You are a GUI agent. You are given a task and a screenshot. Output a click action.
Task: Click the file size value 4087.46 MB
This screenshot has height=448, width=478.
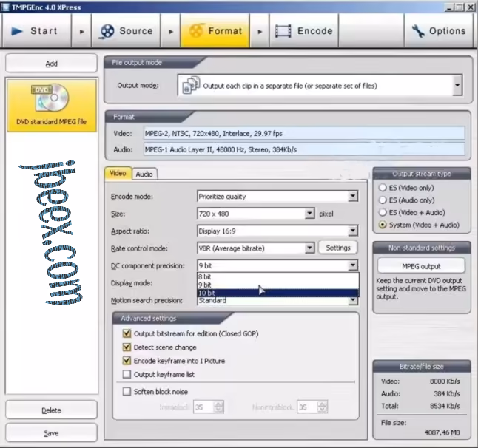click(442, 432)
